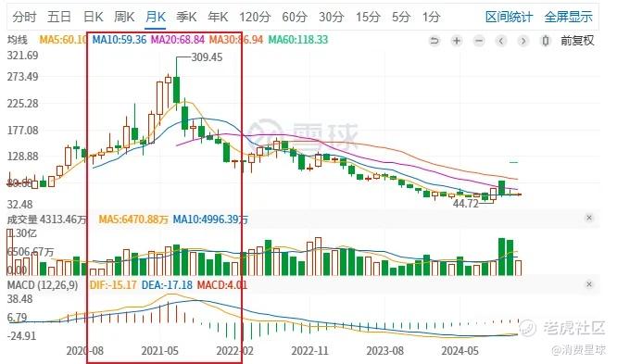Click the -24.91 MACD axis label
The width and height of the screenshot is (617, 364).
click(x=21, y=336)
